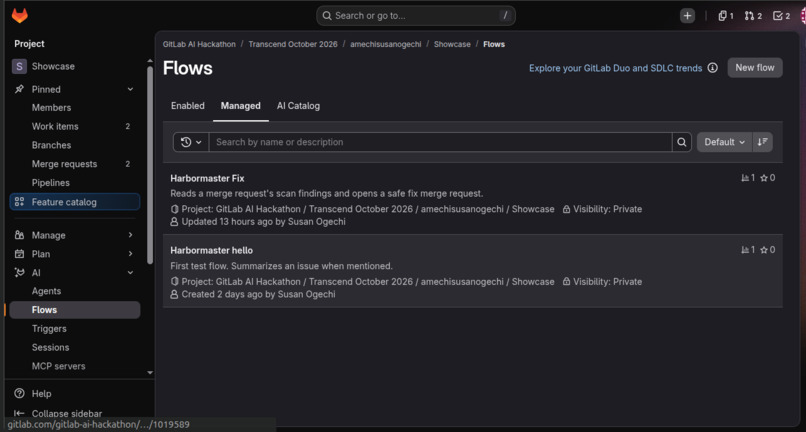Click user icon next to Updated 13 hours ago
The image size is (806, 432).
pyautogui.click(x=174, y=222)
